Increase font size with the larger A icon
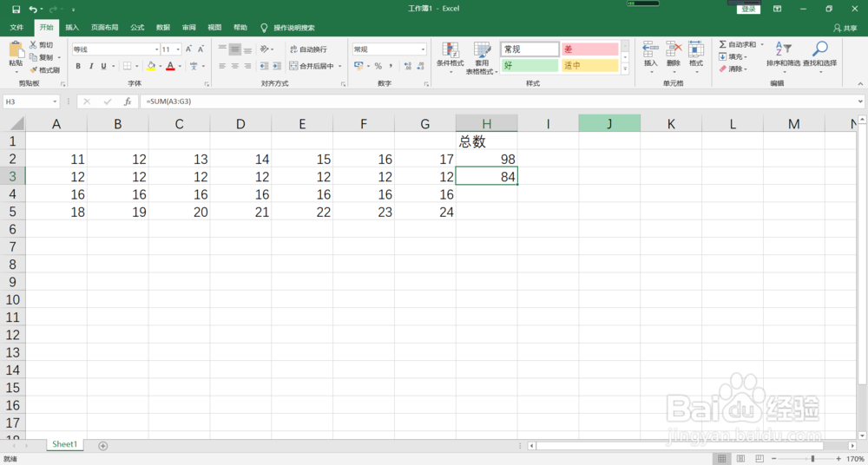The height and width of the screenshot is (465, 868). coord(188,49)
